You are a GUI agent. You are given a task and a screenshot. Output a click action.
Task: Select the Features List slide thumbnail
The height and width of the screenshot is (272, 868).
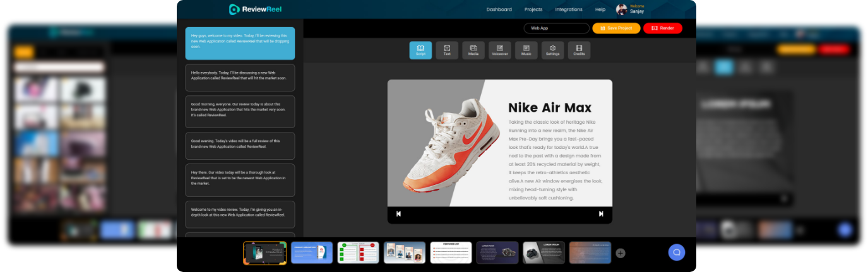click(451, 252)
